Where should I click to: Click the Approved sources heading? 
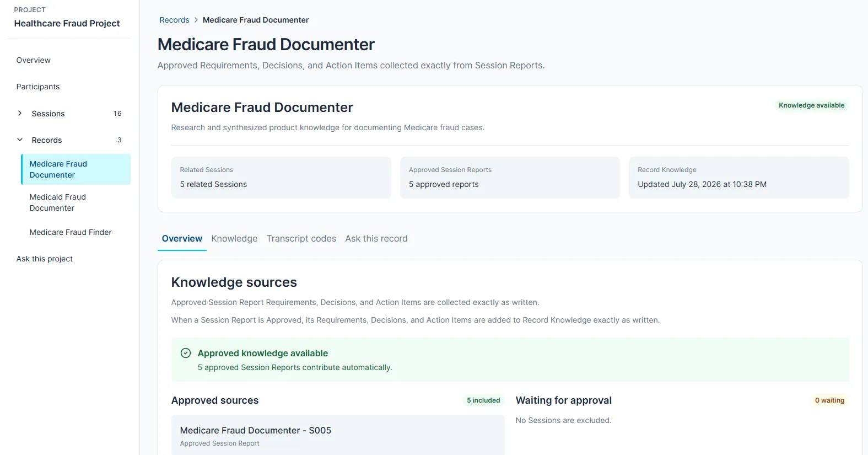coord(215,400)
